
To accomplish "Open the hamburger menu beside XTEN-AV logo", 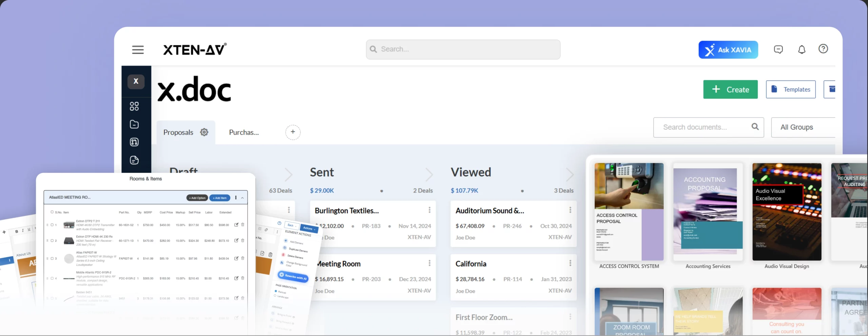I will point(138,50).
